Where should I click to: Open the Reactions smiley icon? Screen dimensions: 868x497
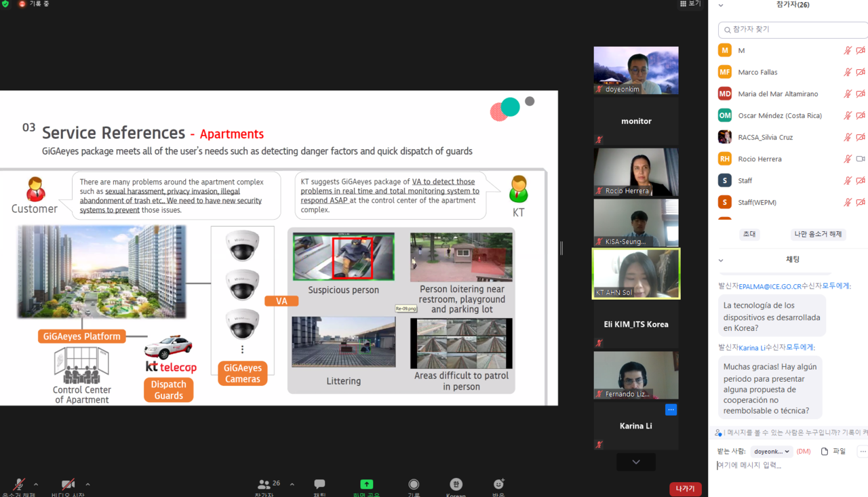pos(499,484)
